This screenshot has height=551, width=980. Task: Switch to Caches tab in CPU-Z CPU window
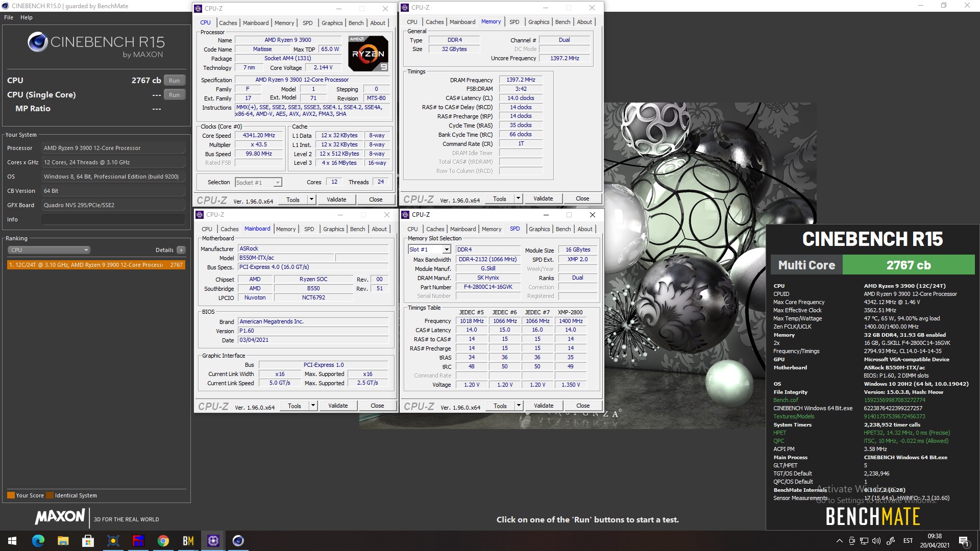click(x=228, y=23)
